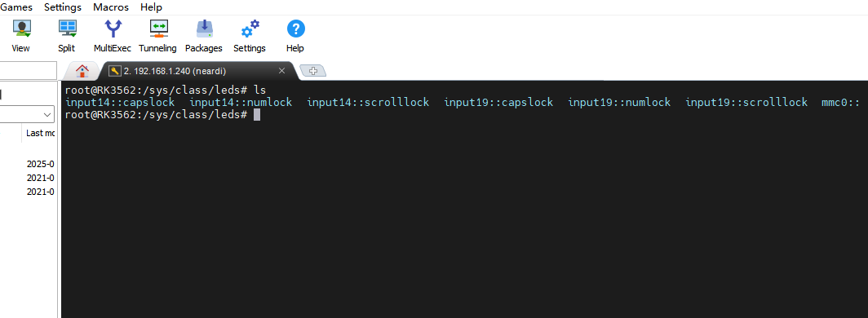
Task: Click the Split terminal icon
Action: (67, 36)
